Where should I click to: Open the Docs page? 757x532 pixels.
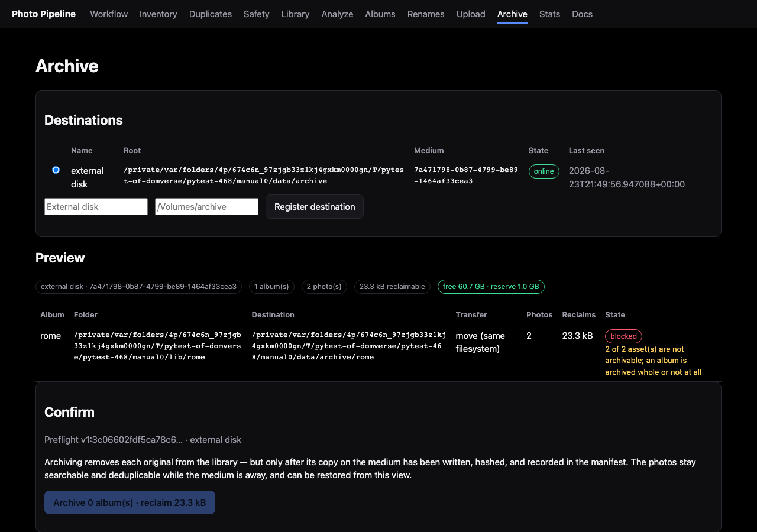(582, 14)
